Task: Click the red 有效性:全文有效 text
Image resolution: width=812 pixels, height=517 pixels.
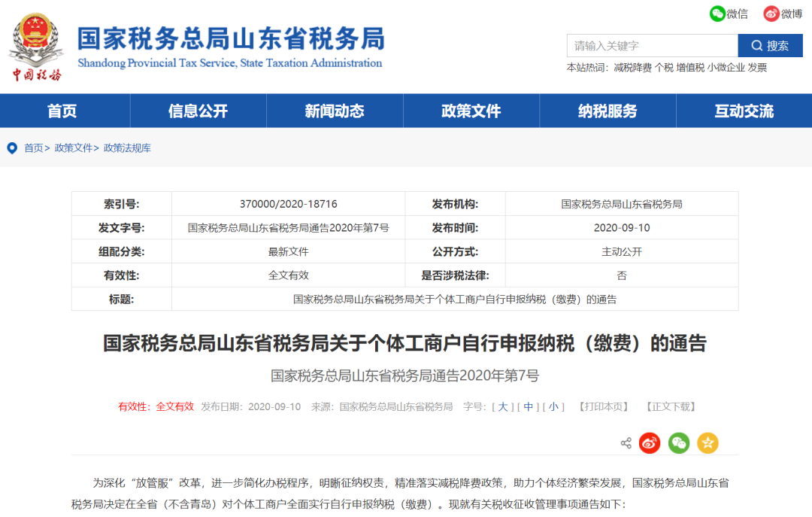Action: tap(156, 406)
